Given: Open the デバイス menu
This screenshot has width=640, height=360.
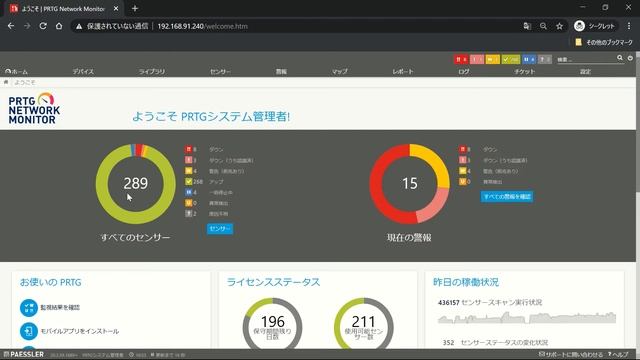Looking at the screenshot, I should pyautogui.click(x=83, y=71).
